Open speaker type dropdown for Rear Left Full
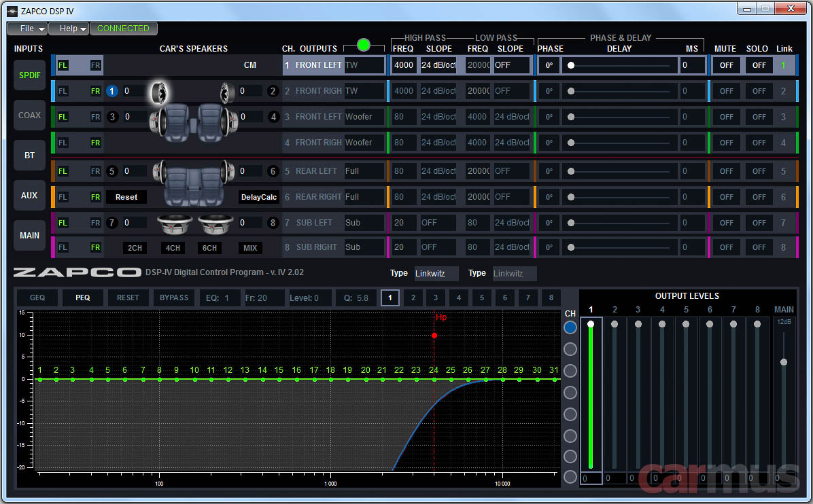813x504 pixels. coord(364,171)
